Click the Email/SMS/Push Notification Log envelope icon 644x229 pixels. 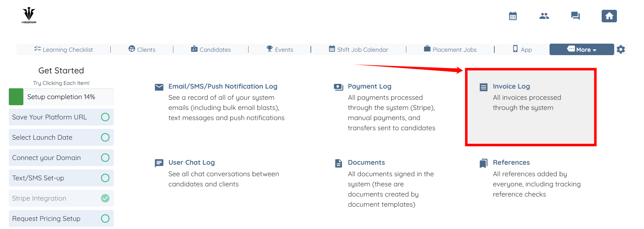(x=159, y=87)
